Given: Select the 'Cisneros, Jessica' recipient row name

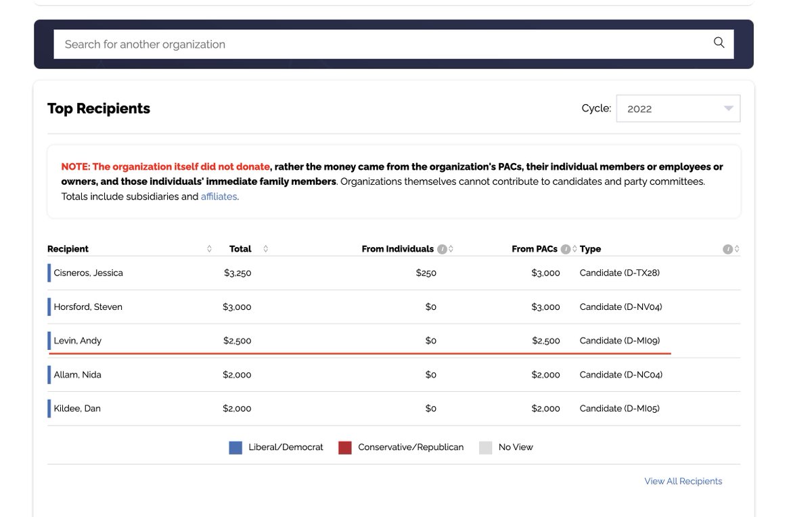Looking at the screenshot, I should pyautogui.click(x=88, y=273).
